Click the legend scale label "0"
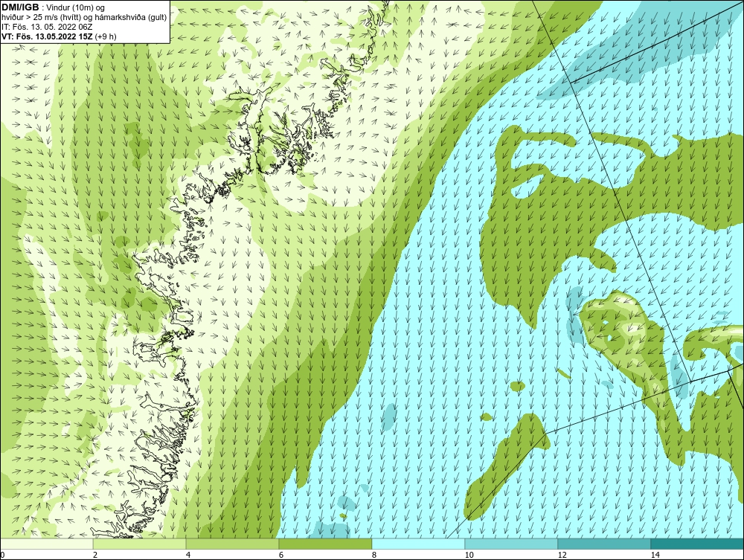Viewport: 744px width, 560px height. coord(2,555)
